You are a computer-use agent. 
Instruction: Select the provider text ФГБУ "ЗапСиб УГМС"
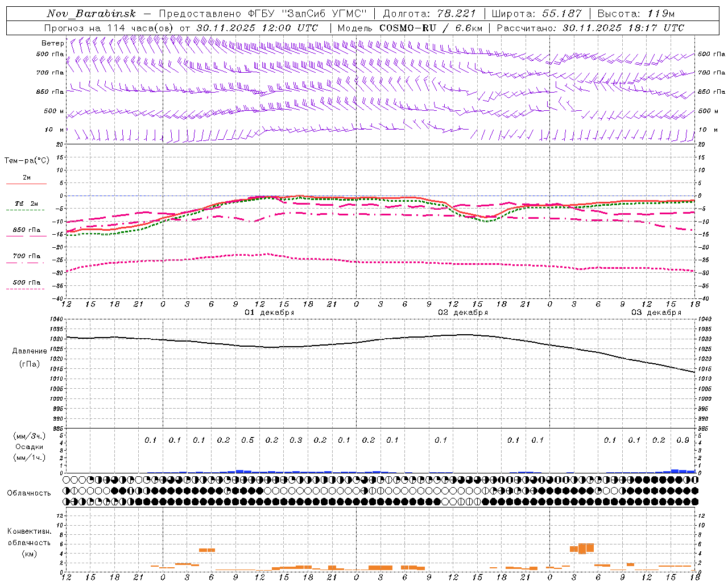coord(307,14)
